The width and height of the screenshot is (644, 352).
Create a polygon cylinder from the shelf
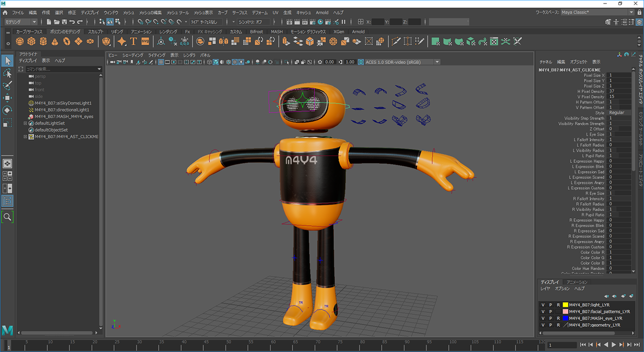click(x=43, y=42)
